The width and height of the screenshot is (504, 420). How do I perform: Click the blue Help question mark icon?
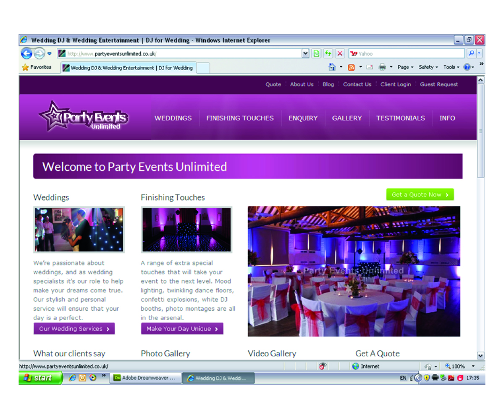467,67
